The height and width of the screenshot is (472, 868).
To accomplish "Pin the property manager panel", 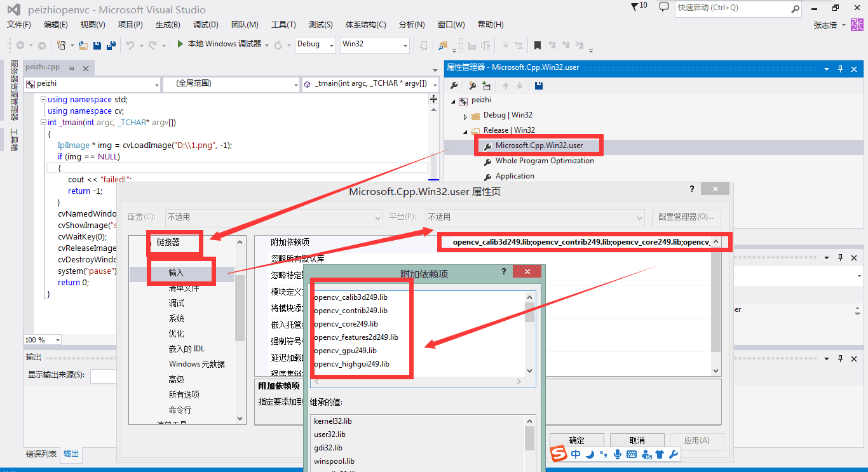I will 840,68.
